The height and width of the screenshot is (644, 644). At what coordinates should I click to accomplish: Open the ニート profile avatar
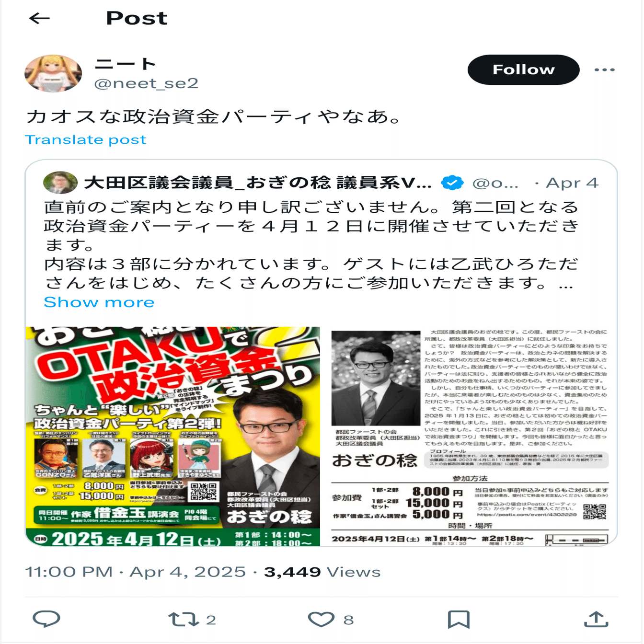53,73
